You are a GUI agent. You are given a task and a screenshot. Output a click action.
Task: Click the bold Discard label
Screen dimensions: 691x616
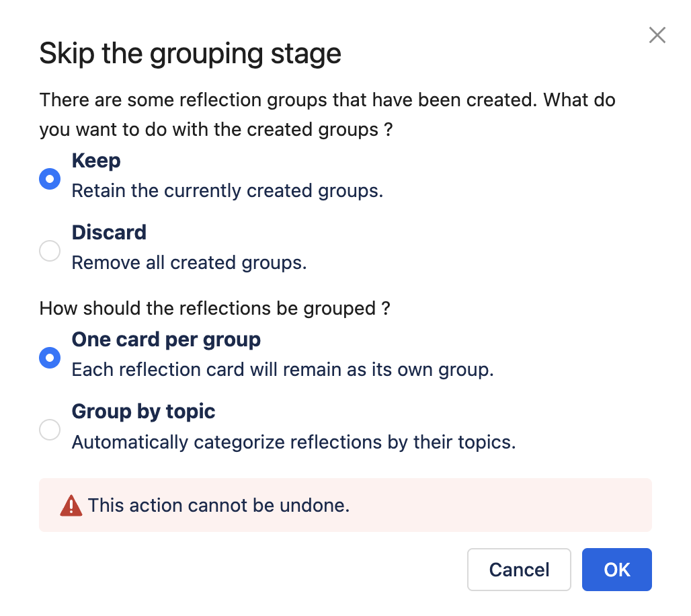click(x=109, y=233)
